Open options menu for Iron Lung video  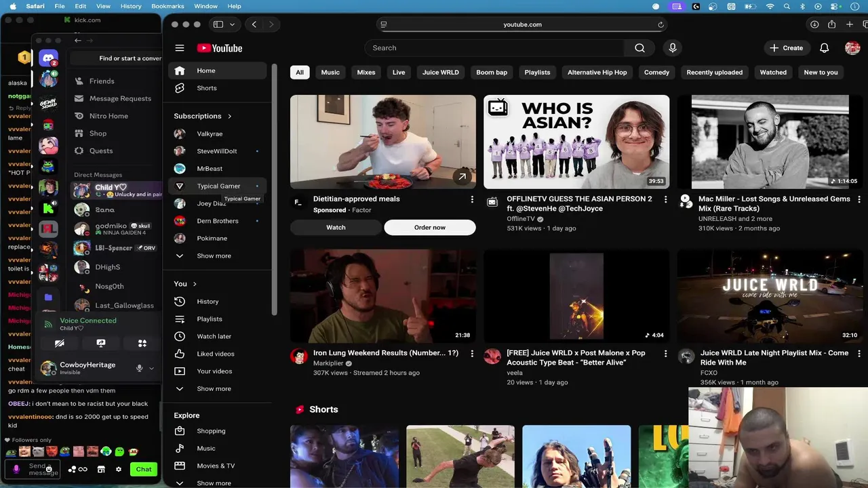pos(472,353)
